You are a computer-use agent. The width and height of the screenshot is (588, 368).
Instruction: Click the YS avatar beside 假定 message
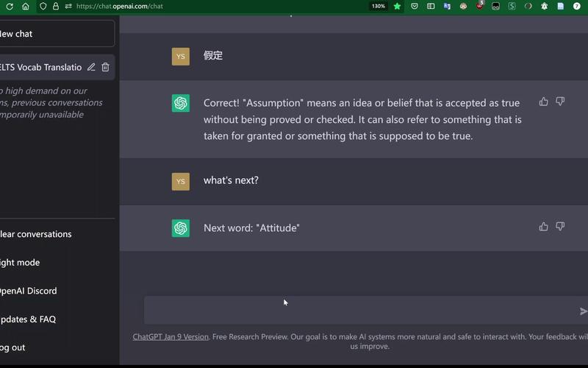pyautogui.click(x=181, y=57)
